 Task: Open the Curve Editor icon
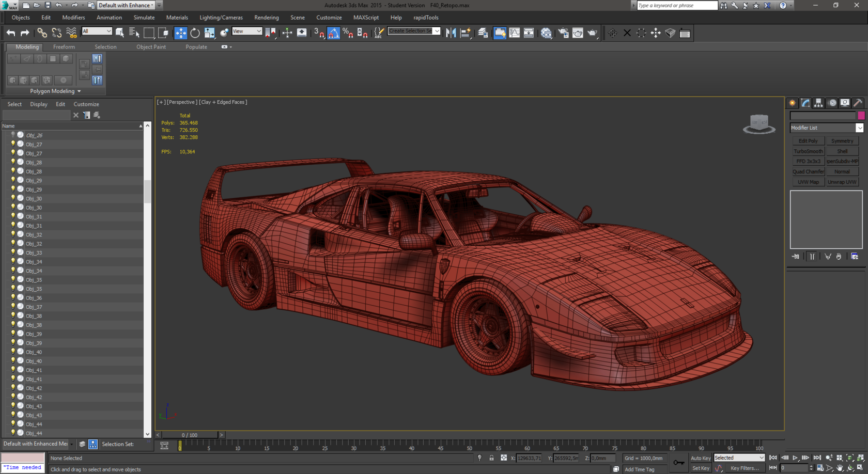pos(515,33)
